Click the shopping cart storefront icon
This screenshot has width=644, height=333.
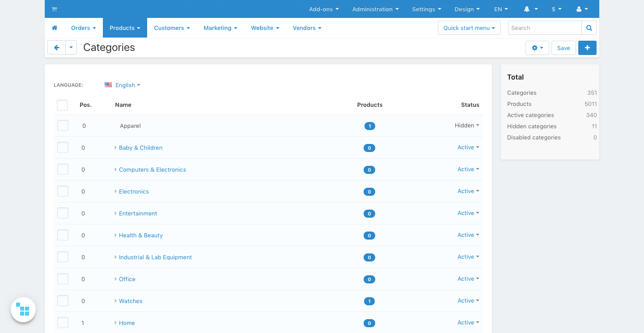pyautogui.click(x=54, y=9)
